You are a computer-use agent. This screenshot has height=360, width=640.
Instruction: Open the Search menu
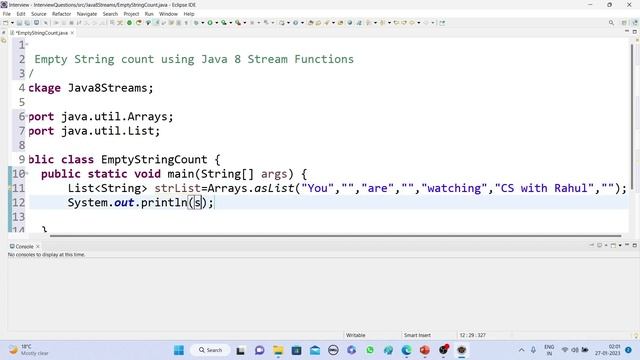pyautogui.click(x=110, y=14)
